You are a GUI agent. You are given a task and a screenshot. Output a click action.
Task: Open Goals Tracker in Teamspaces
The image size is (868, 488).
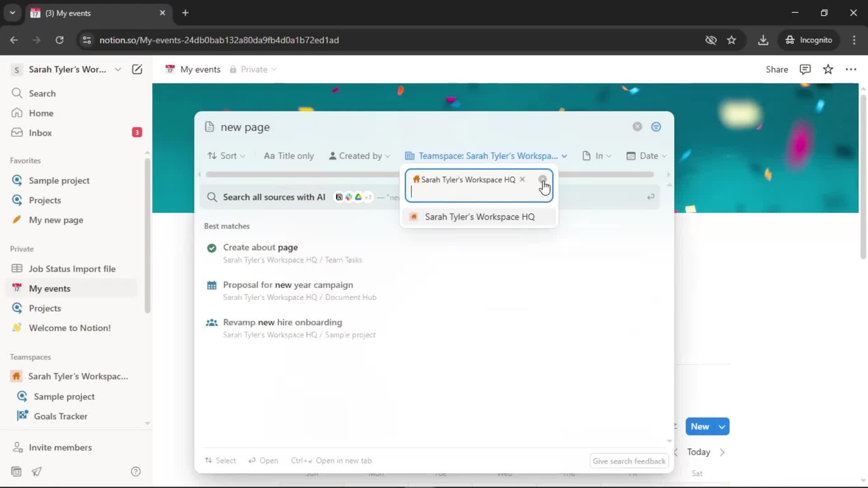pyautogui.click(x=72, y=416)
